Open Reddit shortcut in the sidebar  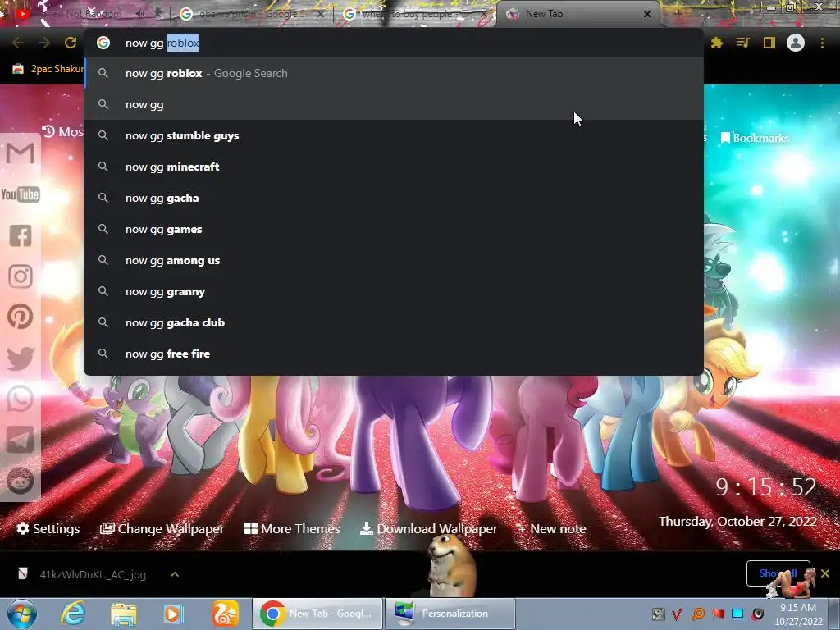pyautogui.click(x=21, y=481)
